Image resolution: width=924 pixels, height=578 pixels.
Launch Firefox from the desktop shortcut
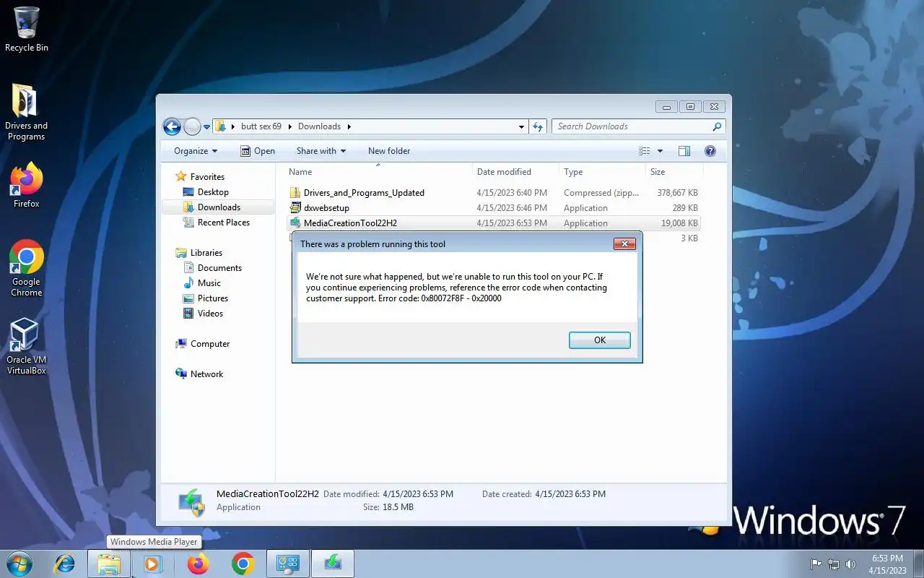tap(27, 186)
